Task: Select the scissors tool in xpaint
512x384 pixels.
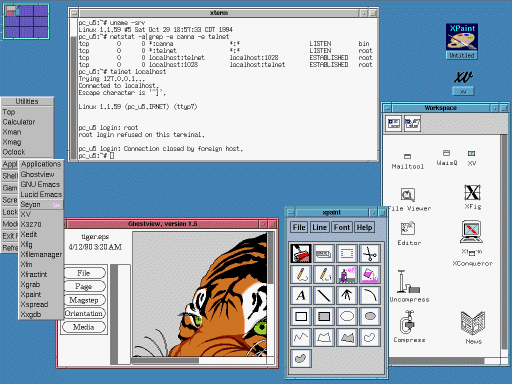Action: (x=370, y=254)
